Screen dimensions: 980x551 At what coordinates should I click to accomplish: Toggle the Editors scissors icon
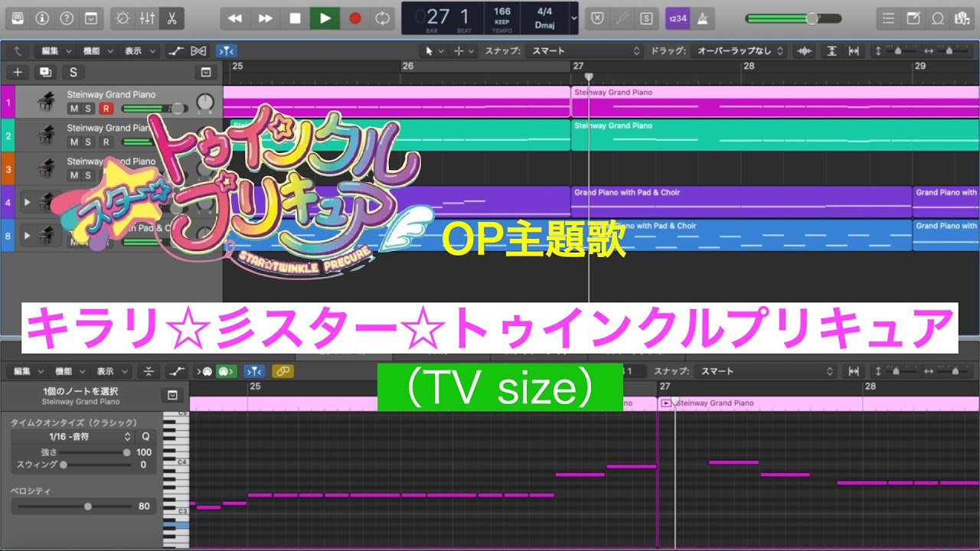173,18
